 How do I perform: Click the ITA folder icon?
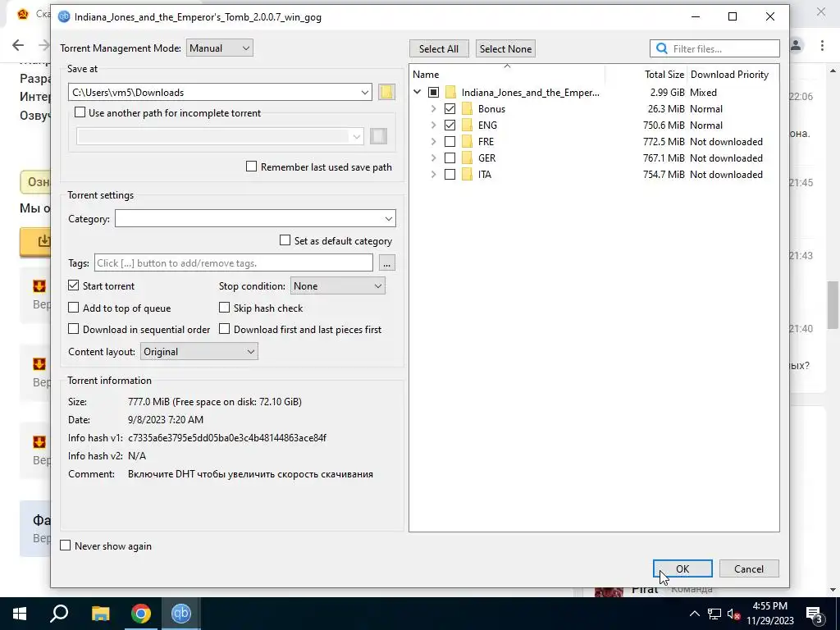[x=467, y=175]
